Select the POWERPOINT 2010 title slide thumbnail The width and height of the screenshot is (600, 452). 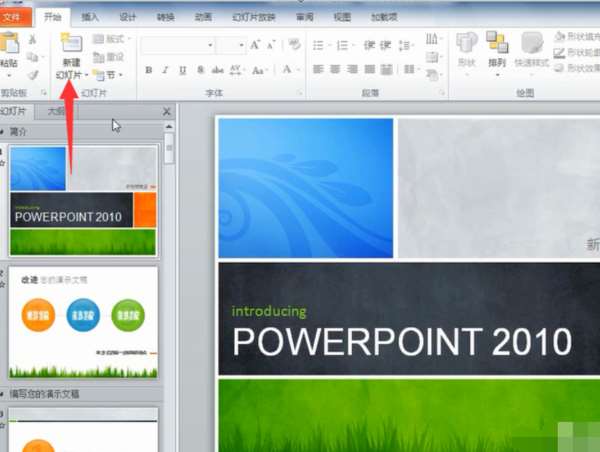[x=83, y=201]
